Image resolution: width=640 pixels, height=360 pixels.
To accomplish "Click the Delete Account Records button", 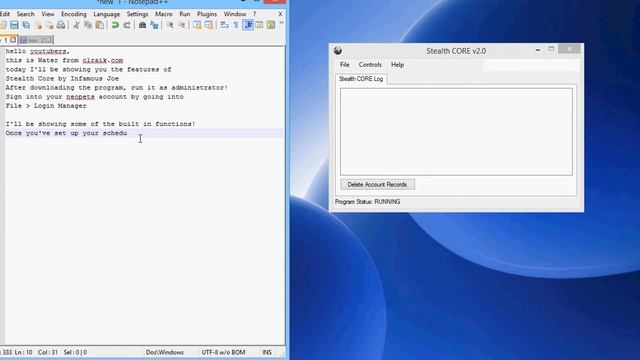I will 378,184.
